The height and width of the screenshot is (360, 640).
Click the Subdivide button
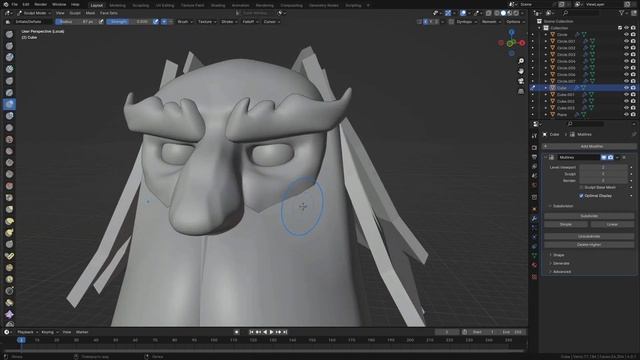(589, 216)
